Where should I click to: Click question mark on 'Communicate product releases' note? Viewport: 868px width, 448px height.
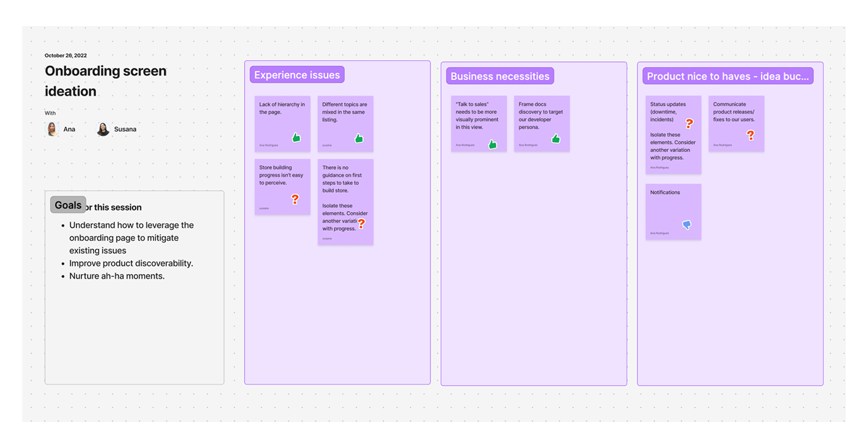pos(751,135)
